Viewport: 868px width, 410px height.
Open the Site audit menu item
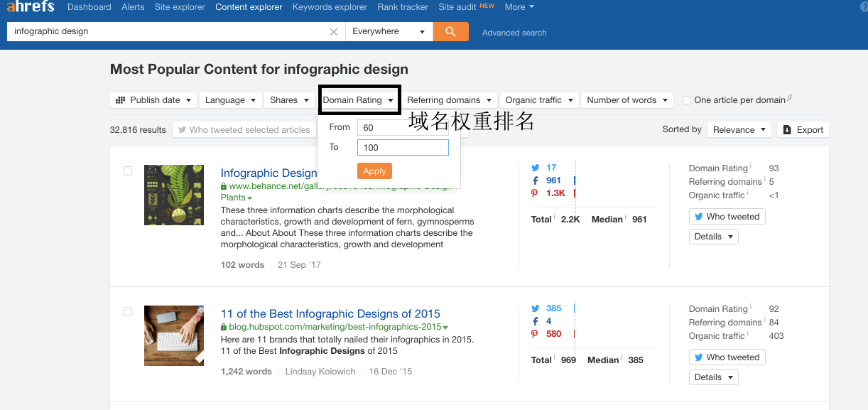coord(457,7)
